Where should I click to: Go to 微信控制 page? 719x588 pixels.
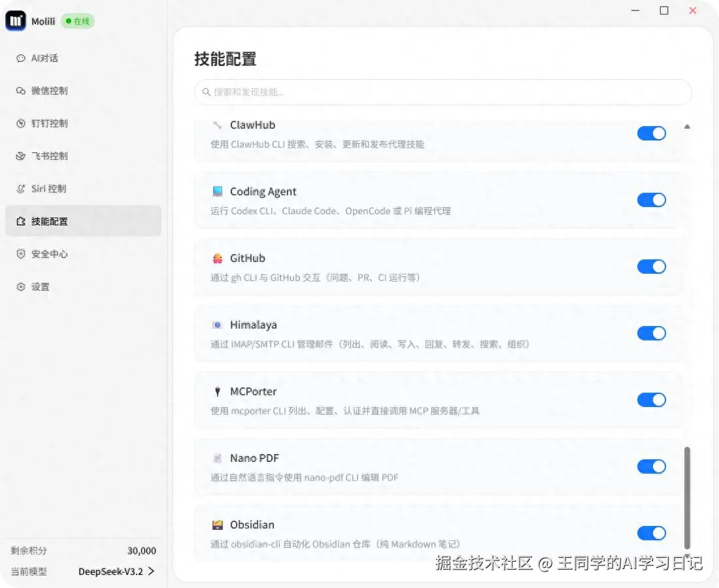[83, 91]
